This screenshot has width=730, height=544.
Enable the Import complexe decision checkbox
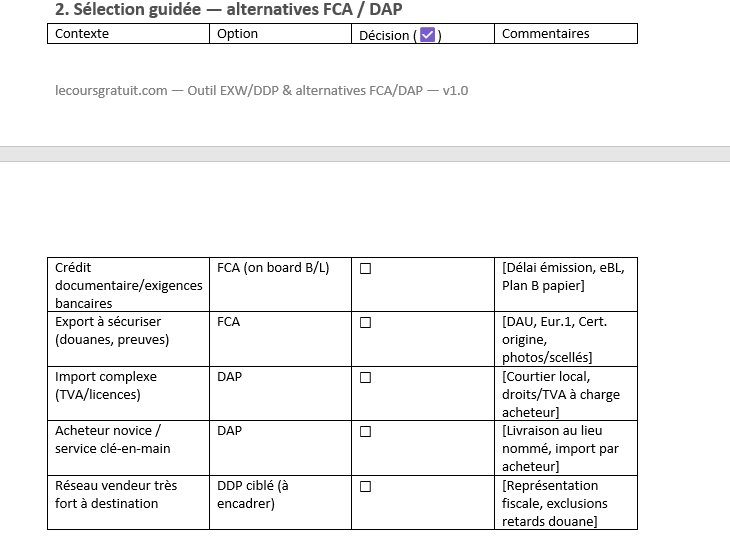coord(365,378)
